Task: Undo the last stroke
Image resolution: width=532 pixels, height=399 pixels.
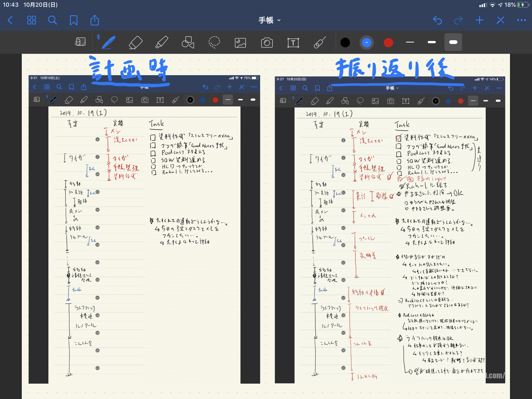Action: point(437,20)
